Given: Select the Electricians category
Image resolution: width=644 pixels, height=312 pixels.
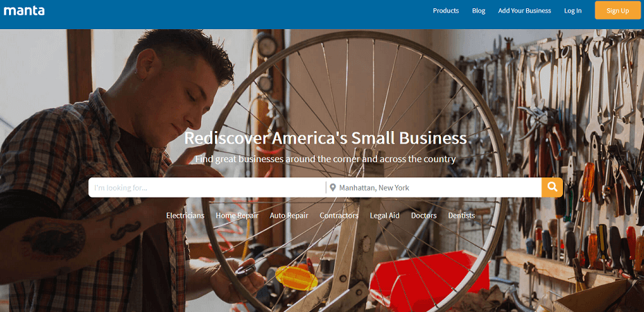Looking at the screenshot, I should point(185,216).
